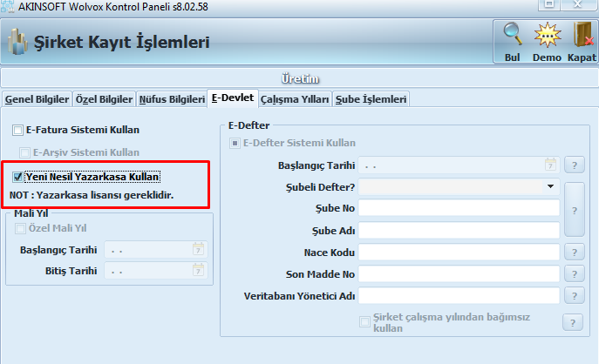Image resolution: width=599 pixels, height=364 pixels.
Task: Toggle E-Arşiv Sistemi Kullan checkbox
Action: coord(24,152)
